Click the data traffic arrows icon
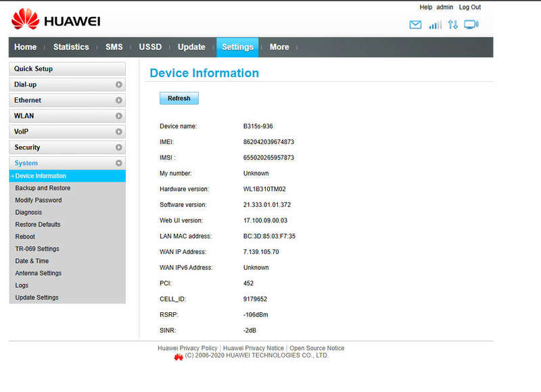Viewport: 541px width, 392px height. point(452,24)
